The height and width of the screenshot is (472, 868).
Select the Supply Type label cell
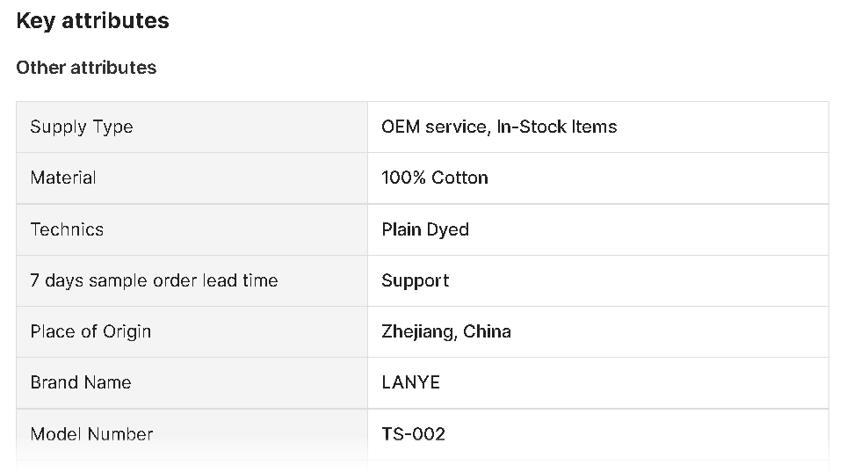(192, 127)
